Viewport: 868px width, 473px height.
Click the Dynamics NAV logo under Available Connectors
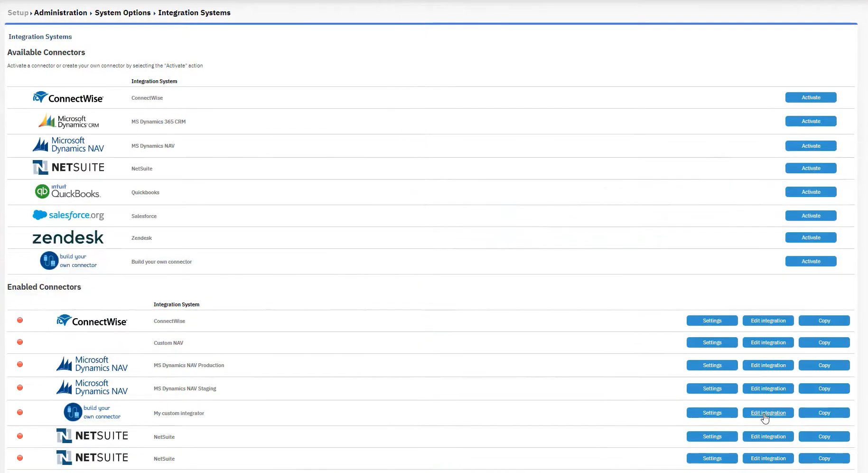68,145
